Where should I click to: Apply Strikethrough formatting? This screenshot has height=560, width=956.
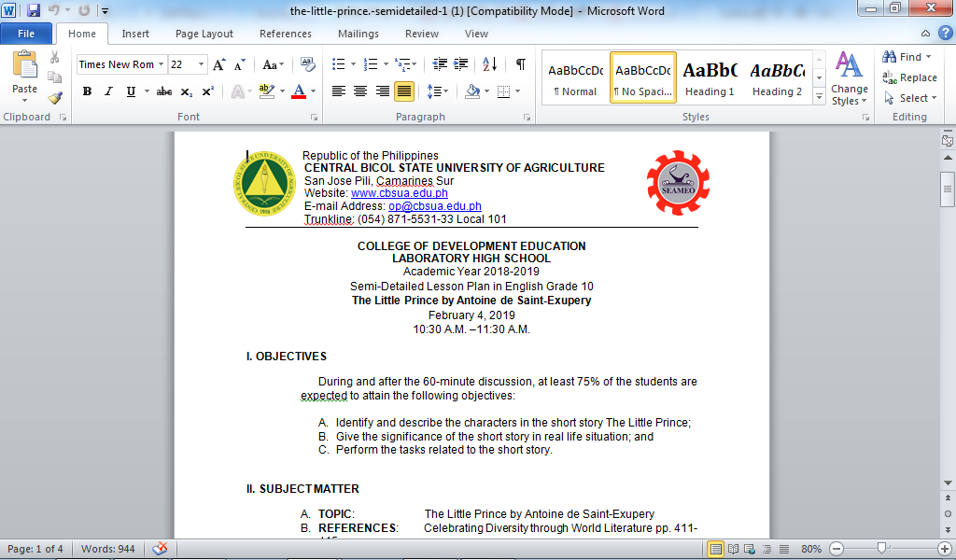(164, 91)
